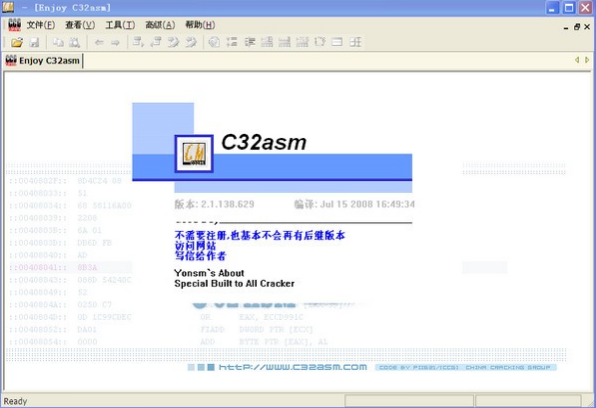Minimize the main C32asm window
Screen dimensions: 596x408
[x=552, y=8]
